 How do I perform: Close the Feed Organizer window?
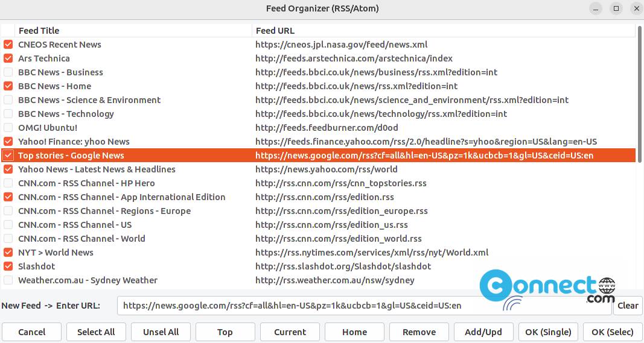pos(636,8)
